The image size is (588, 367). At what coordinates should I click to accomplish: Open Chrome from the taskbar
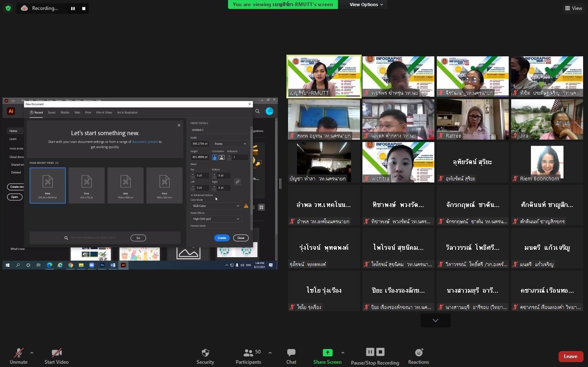(71, 265)
